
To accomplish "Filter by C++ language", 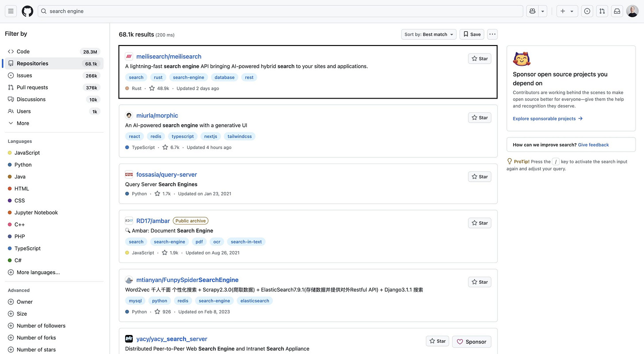I will pyautogui.click(x=54, y=225).
